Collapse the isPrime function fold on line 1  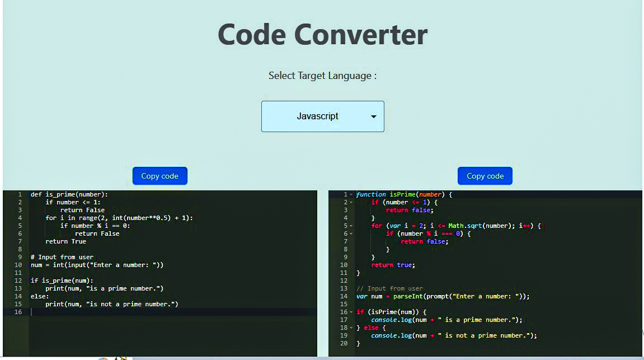pos(351,194)
